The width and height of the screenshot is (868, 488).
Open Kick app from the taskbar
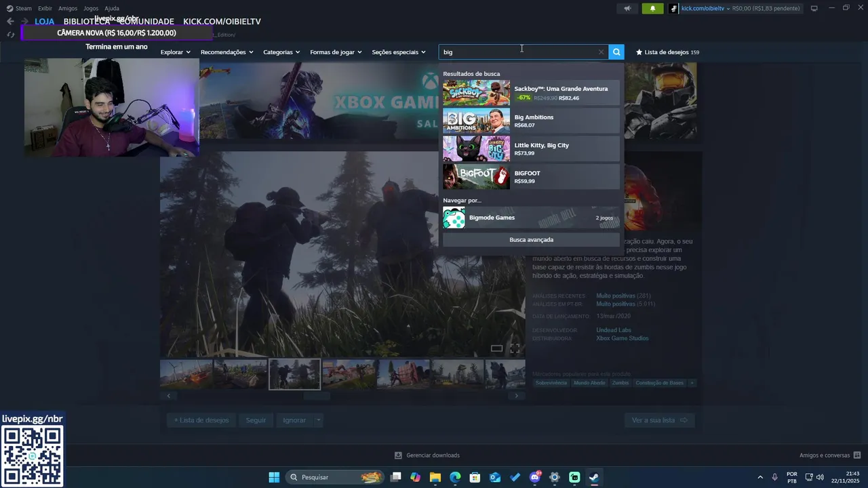[574, 477]
